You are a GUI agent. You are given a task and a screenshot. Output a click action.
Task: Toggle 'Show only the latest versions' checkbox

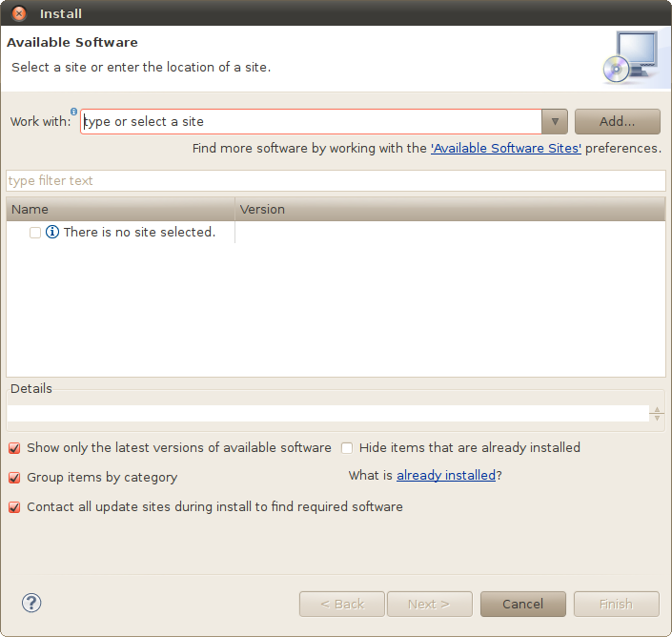click(14, 448)
